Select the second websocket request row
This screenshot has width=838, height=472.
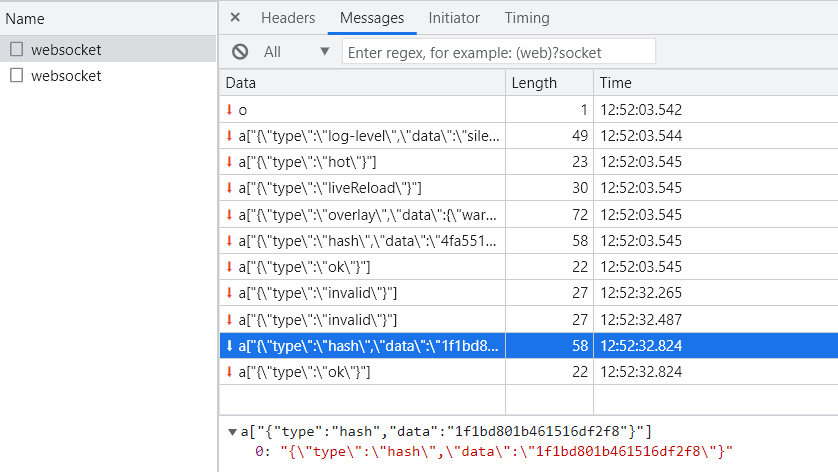click(x=108, y=75)
